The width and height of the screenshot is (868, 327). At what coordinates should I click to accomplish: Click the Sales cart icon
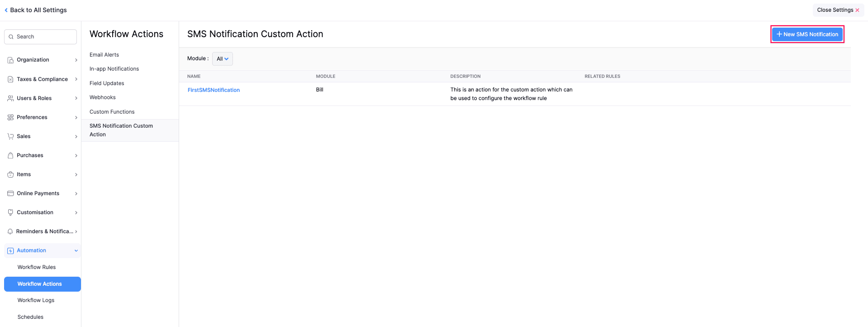pyautogui.click(x=10, y=136)
